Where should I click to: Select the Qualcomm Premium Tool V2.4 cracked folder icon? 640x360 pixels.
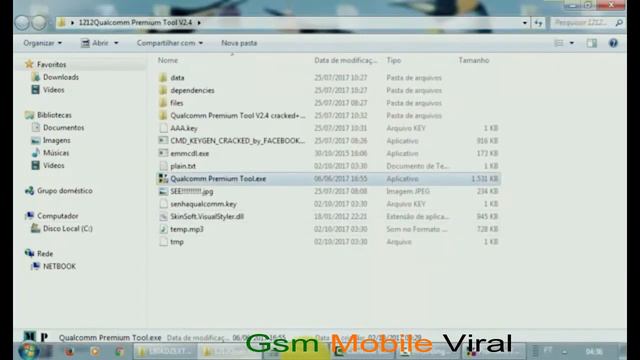163,116
